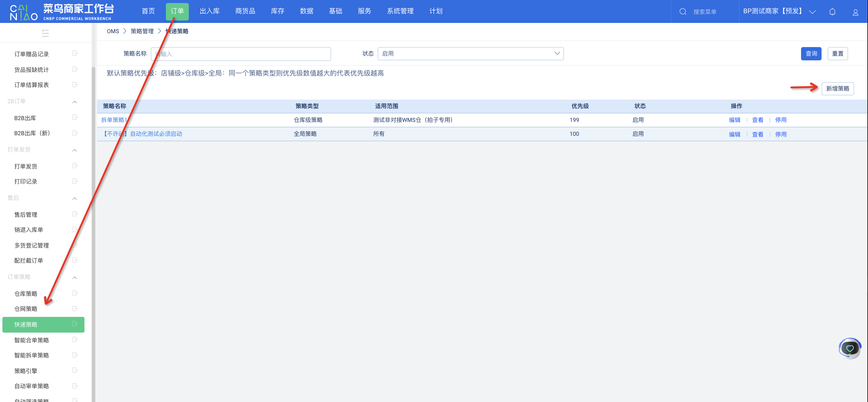This screenshot has height=402, width=868.
Task: Open the user profile icon
Action: [855, 12]
